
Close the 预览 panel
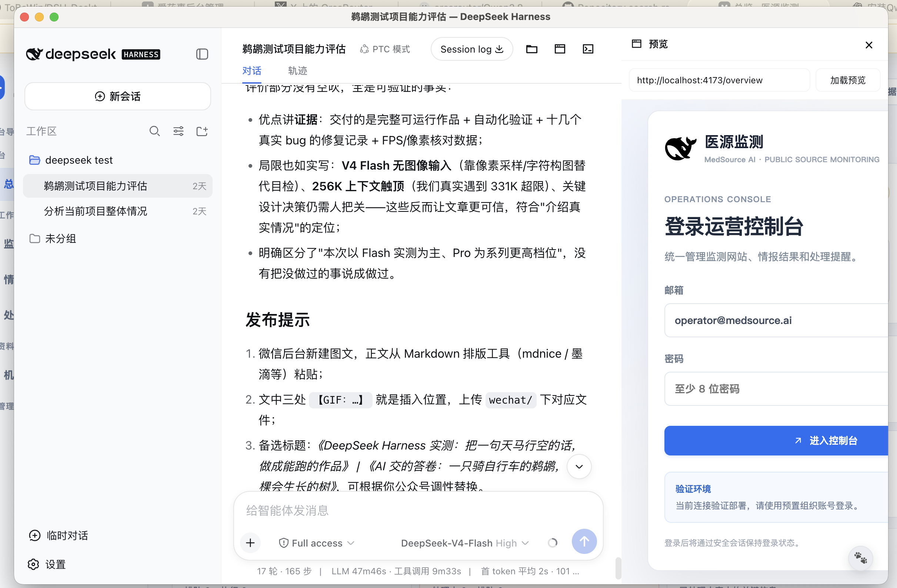point(869,45)
